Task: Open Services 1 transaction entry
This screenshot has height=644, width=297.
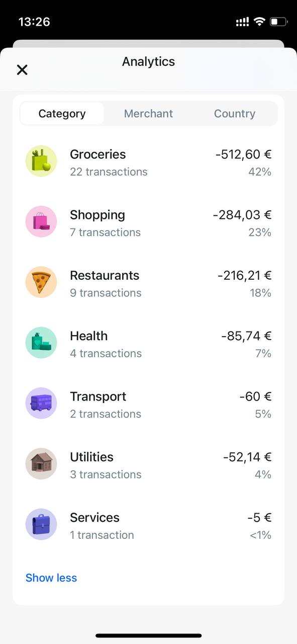Action: (102, 535)
